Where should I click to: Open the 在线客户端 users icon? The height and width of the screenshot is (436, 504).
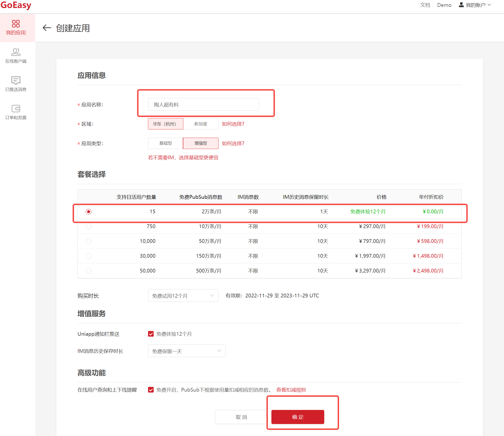tap(16, 52)
